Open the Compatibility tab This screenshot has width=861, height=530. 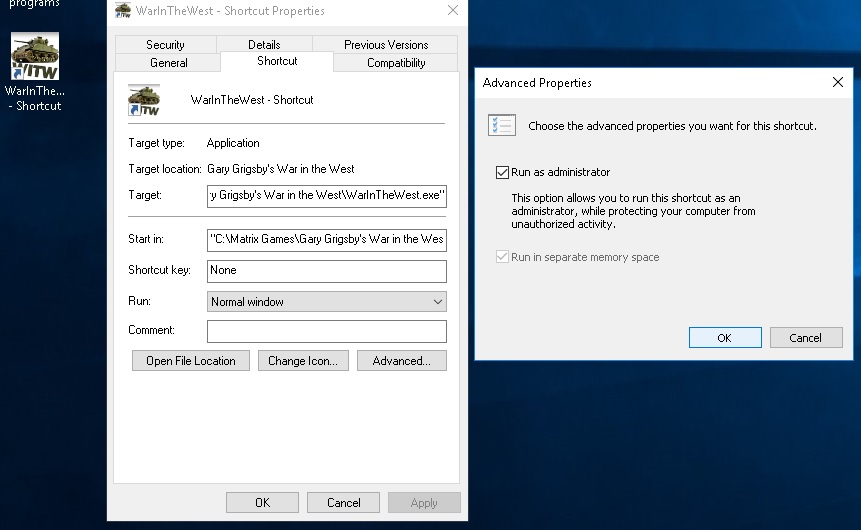pos(396,63)
